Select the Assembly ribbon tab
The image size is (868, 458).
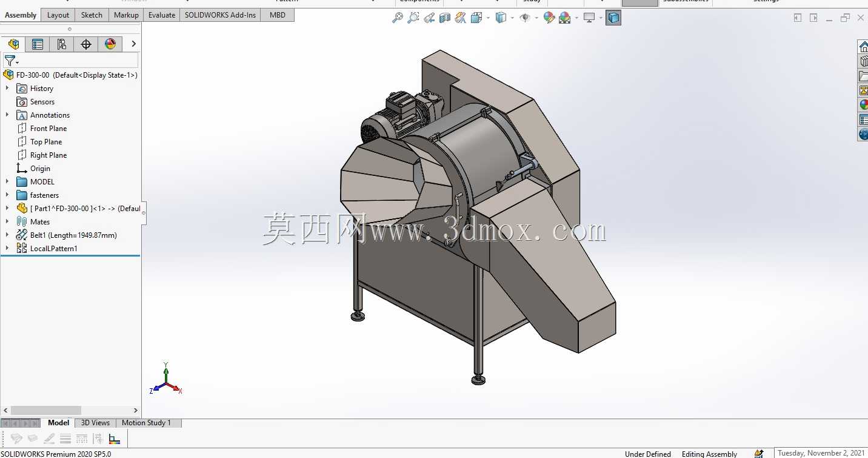(21, 15)
